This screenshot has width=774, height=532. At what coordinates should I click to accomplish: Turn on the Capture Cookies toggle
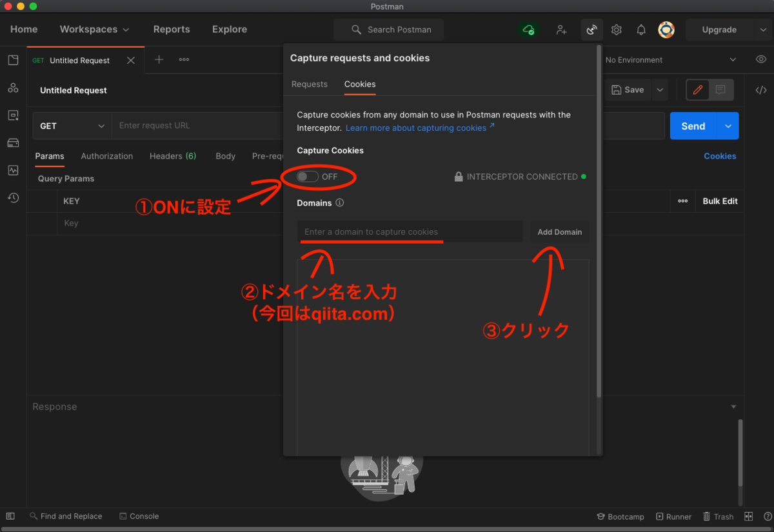[308, 177]
